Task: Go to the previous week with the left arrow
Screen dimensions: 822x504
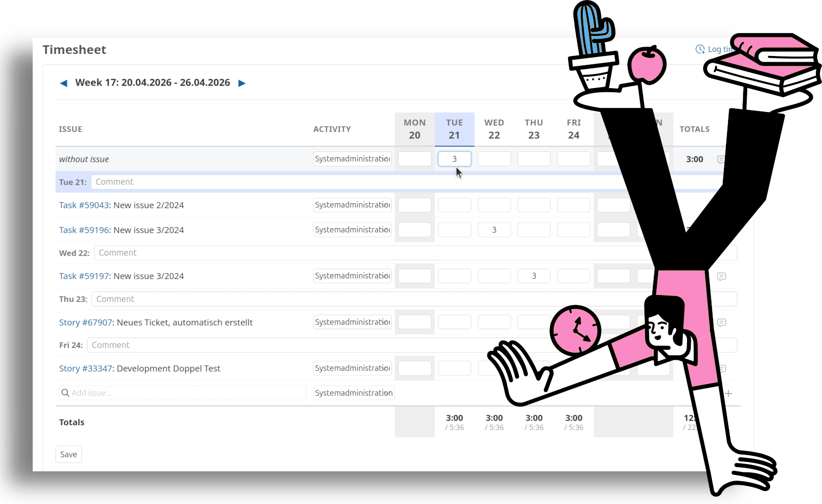Action: click(63, 83)
